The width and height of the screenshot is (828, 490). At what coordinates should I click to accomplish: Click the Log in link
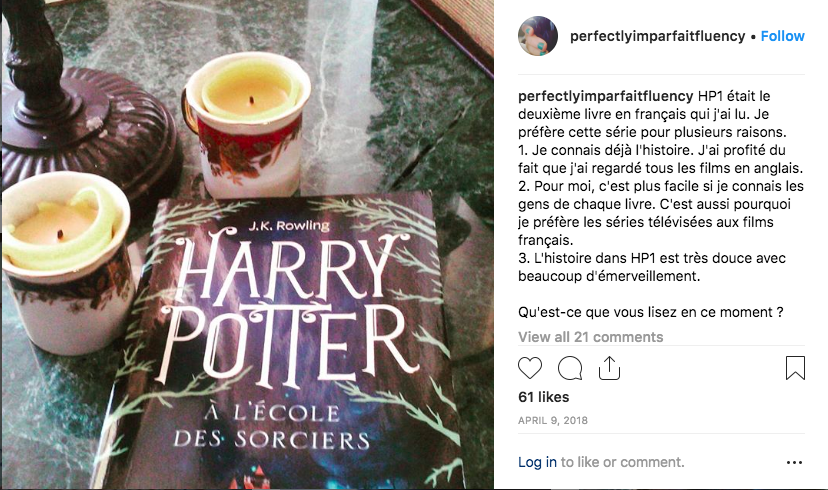click(x=537, y=463)
